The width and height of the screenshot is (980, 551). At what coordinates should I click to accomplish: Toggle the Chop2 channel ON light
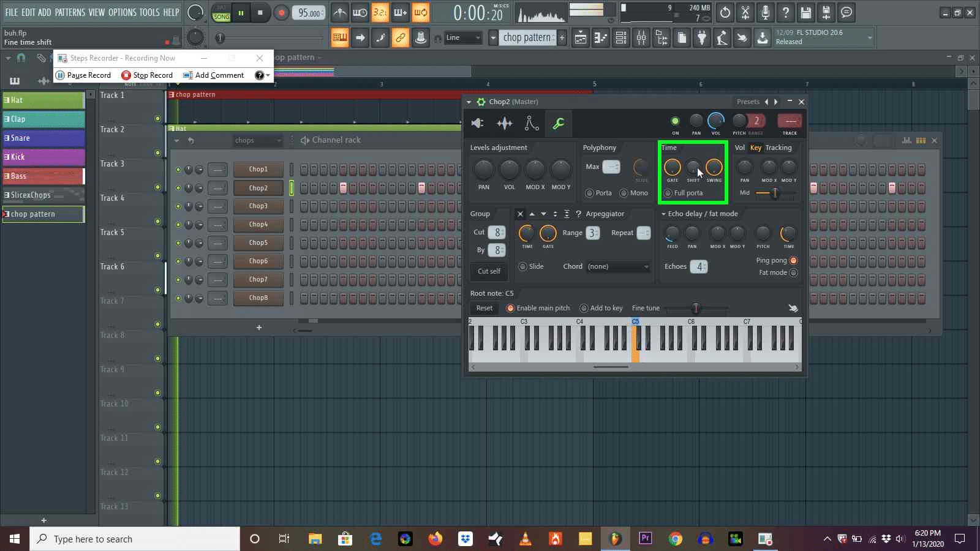click(x=675, y=121)
